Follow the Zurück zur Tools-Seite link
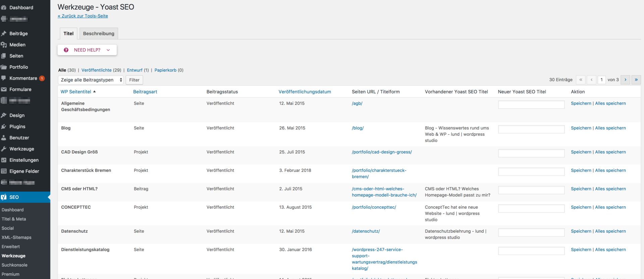The width and height of the screenshot is (644, 279). click(83, 16)
